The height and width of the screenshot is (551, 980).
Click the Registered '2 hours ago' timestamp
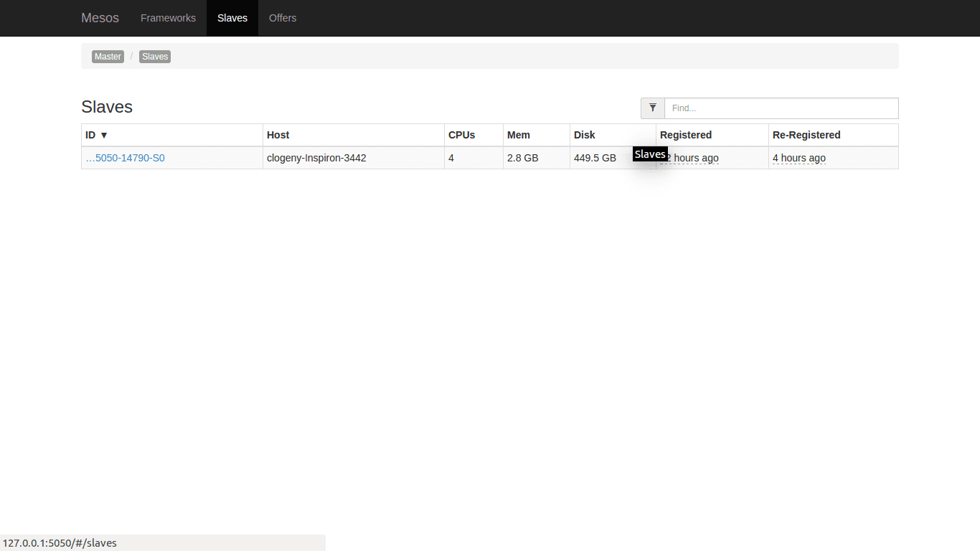pos(693,158)
